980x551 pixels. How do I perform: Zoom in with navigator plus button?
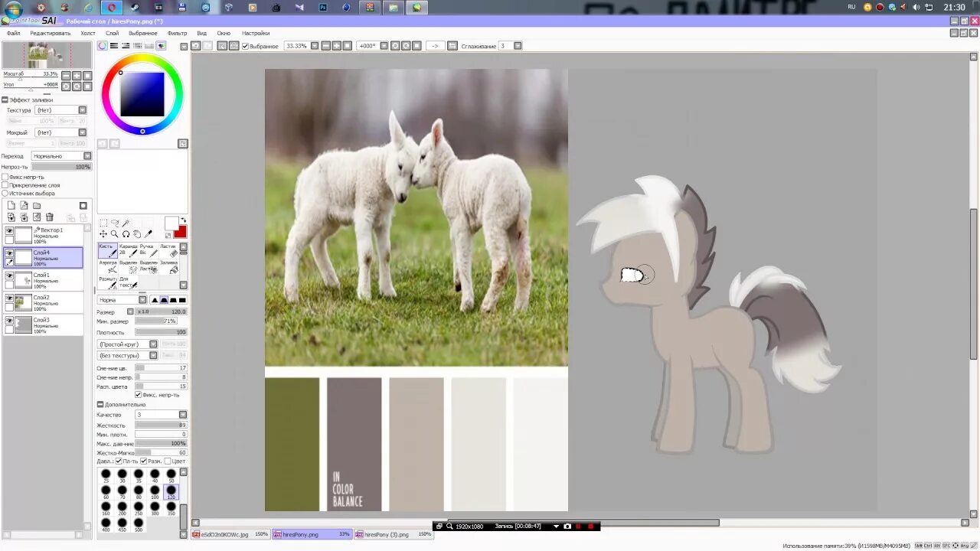(x=77, y=76)
